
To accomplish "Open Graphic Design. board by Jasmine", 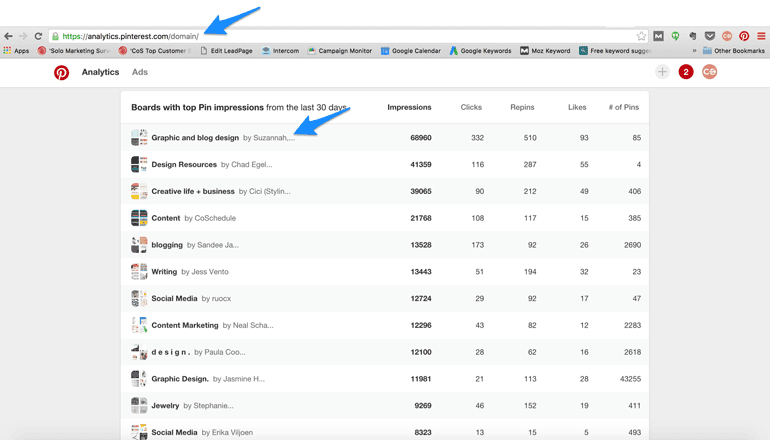I will pos(180,379).
